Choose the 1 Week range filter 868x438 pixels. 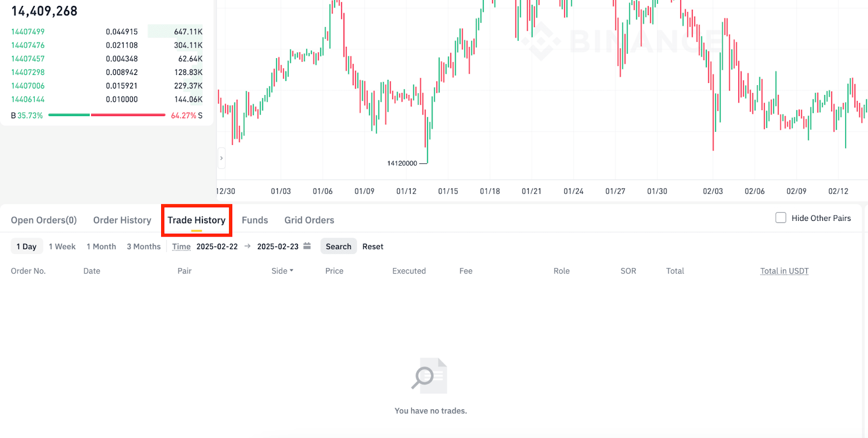pyautogui.click(x=62, y=246)
